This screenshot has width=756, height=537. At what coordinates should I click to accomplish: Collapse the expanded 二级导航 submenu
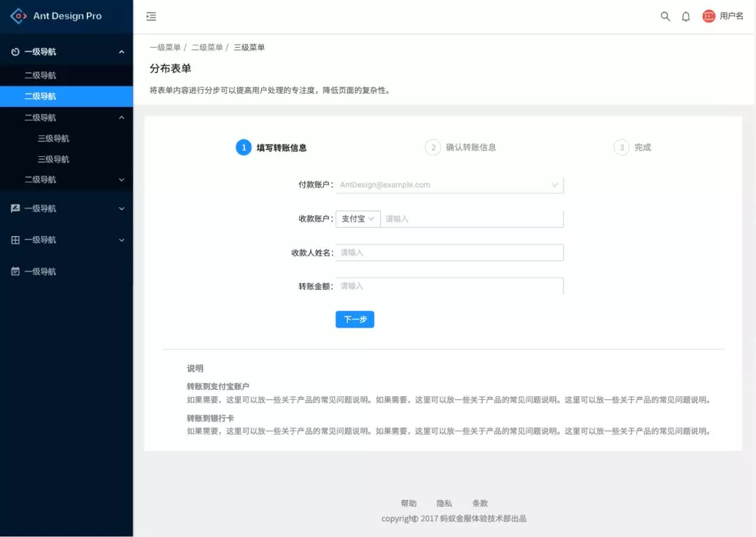66,117
